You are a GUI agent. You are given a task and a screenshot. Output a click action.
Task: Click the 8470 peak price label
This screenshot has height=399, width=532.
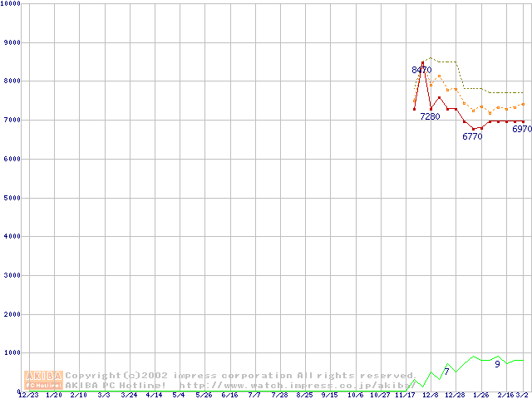(x=422, y=71)
